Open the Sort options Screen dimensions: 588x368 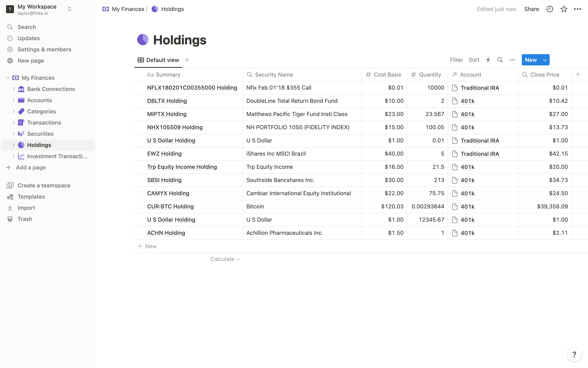click(x=474, y=60)
